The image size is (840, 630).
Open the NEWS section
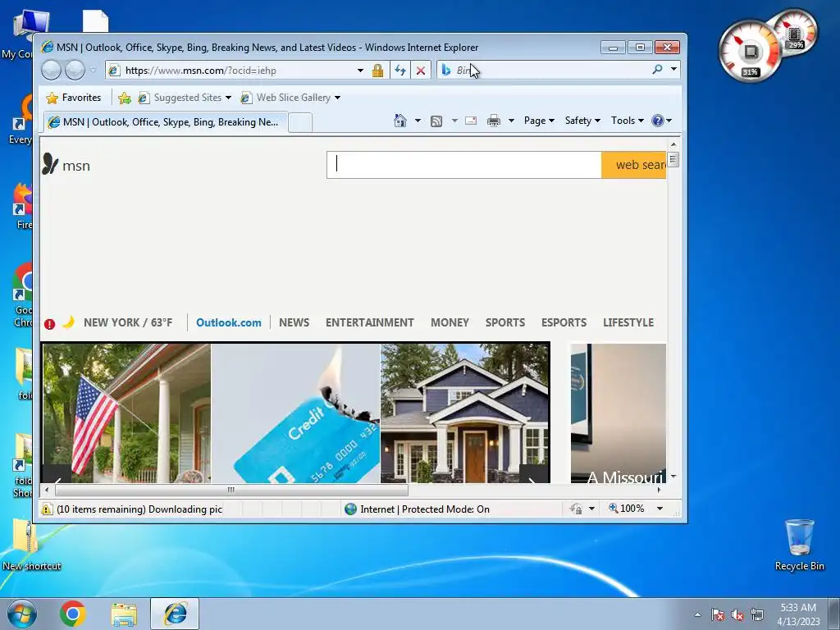[x=294, y=322]
